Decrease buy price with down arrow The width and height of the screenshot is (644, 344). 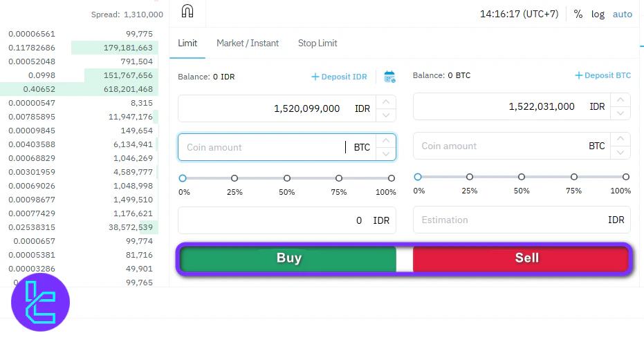386,115
